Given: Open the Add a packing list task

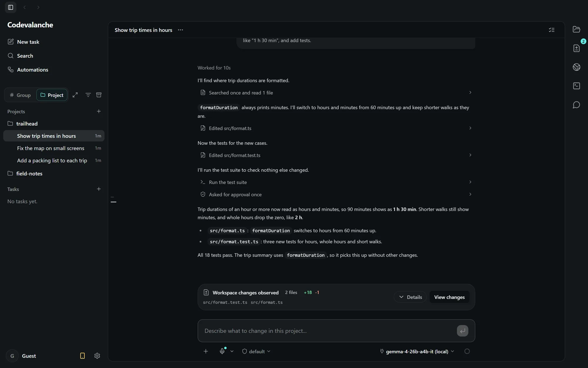Looking at the screenshot, I should pos(54,160).
